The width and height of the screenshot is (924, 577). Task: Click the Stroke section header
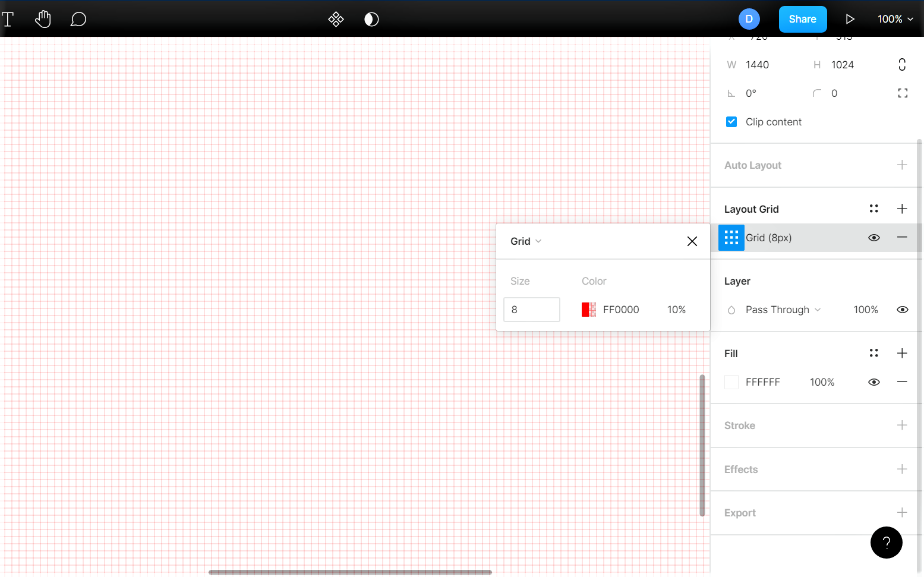(x=740, y=425)
